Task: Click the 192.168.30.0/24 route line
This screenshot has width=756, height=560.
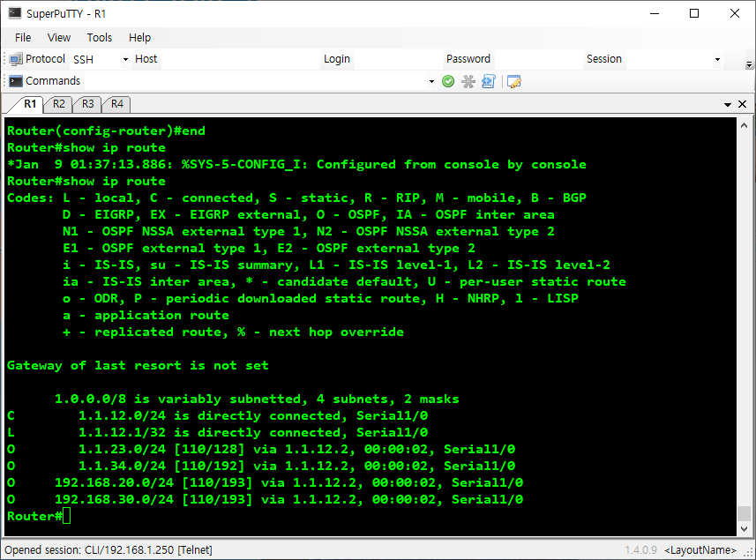Action: coord(265,500)
